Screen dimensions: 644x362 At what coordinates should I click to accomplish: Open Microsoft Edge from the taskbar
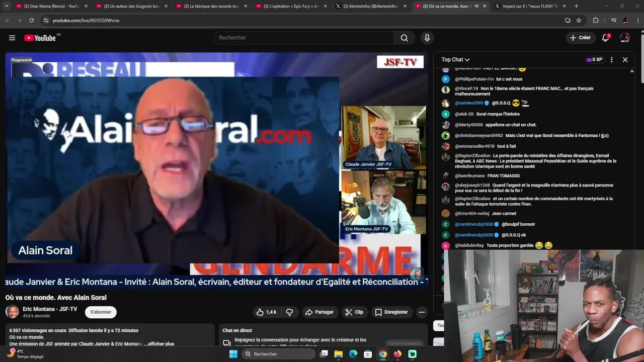point(353,354)
